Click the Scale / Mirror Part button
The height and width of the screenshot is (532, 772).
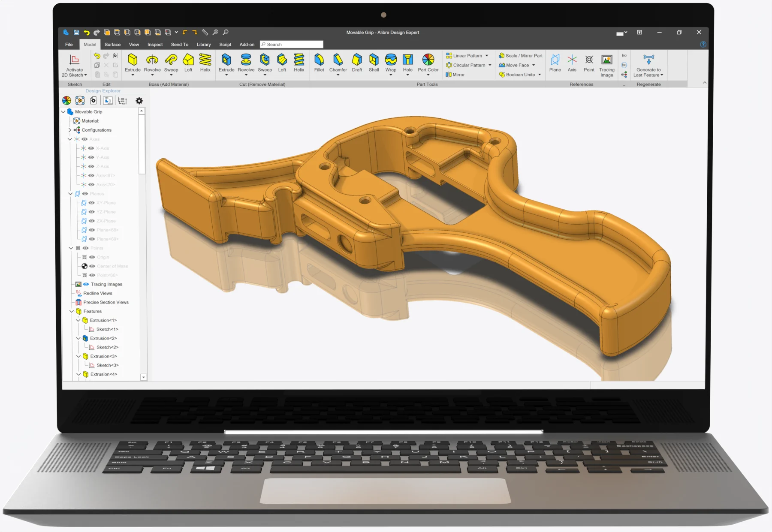[x=520, y=56]
